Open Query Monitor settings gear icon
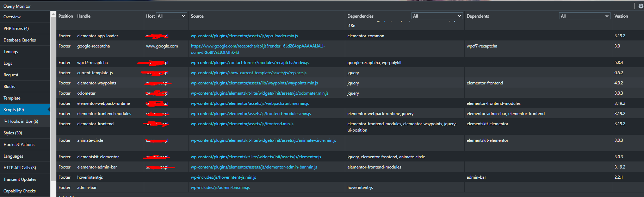 click(x=640, y=6)
